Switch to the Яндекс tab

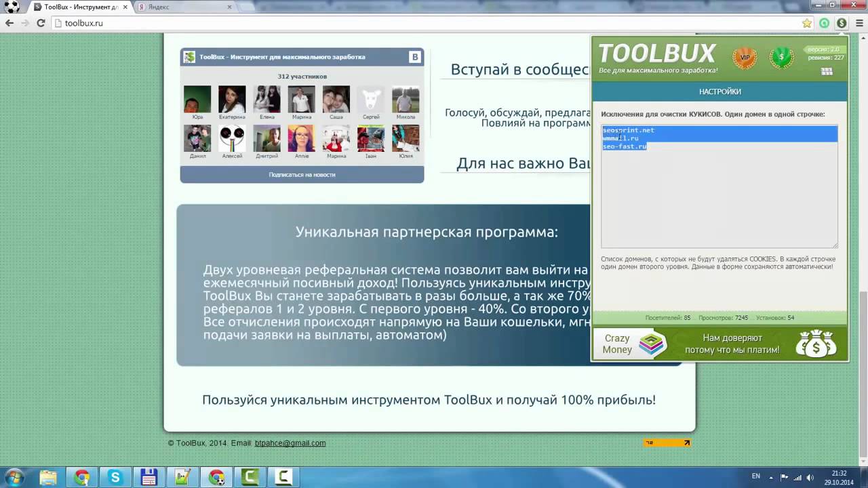(183, 7)
